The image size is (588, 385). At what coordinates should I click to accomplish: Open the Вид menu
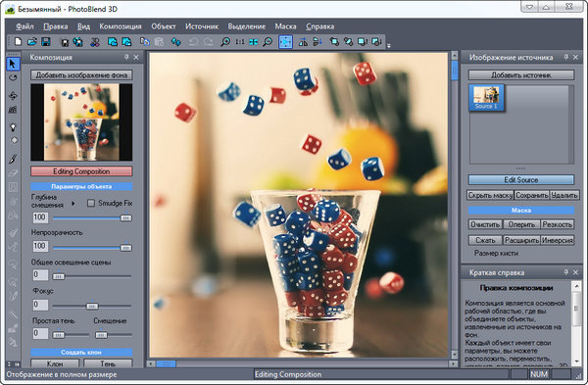click(x=83, y=26)
